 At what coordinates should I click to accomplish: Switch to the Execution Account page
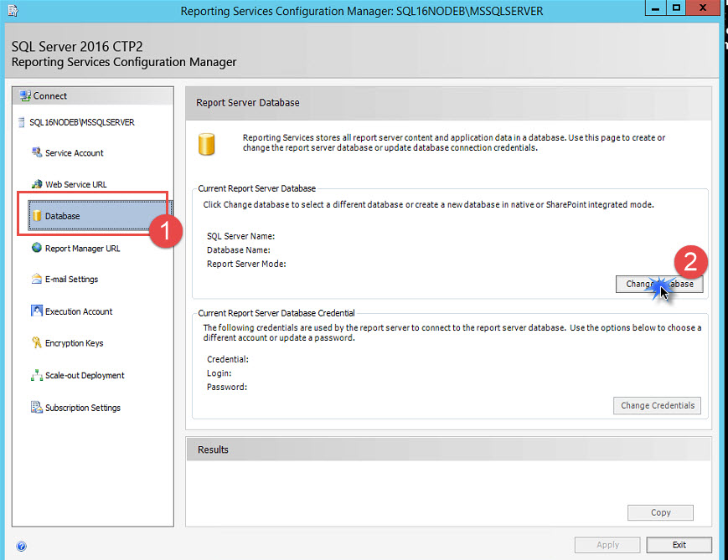point(79,311)
